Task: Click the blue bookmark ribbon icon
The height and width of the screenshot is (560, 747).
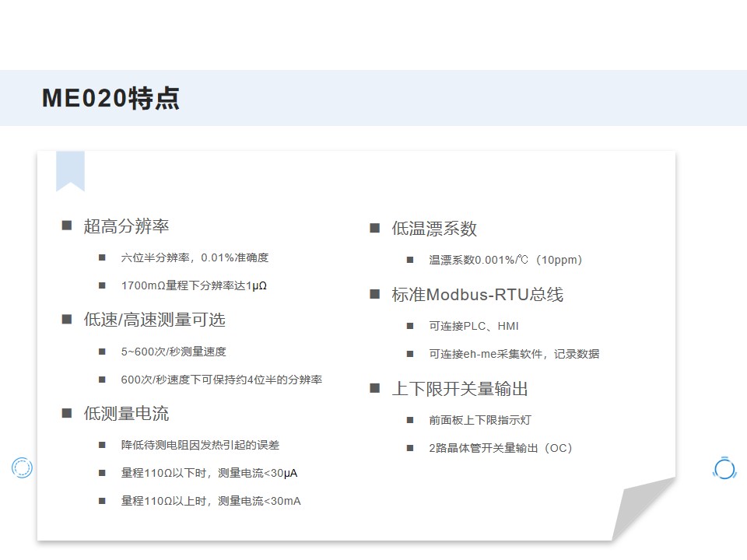Action: point(71,171)
